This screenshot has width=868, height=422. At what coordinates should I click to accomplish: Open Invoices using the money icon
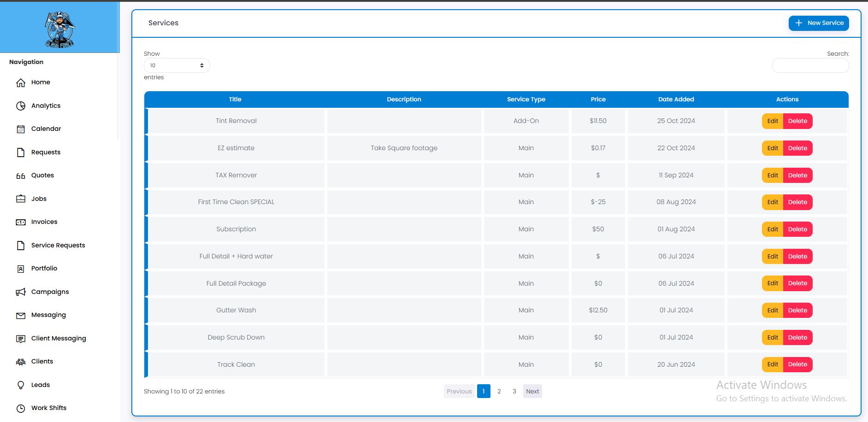pyautogui.click(x=21, y=222)
